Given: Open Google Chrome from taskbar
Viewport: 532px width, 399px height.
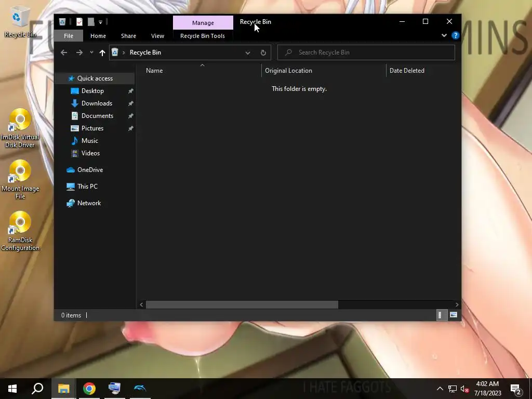Looking at the screenshot, I should tap(89, 389).
